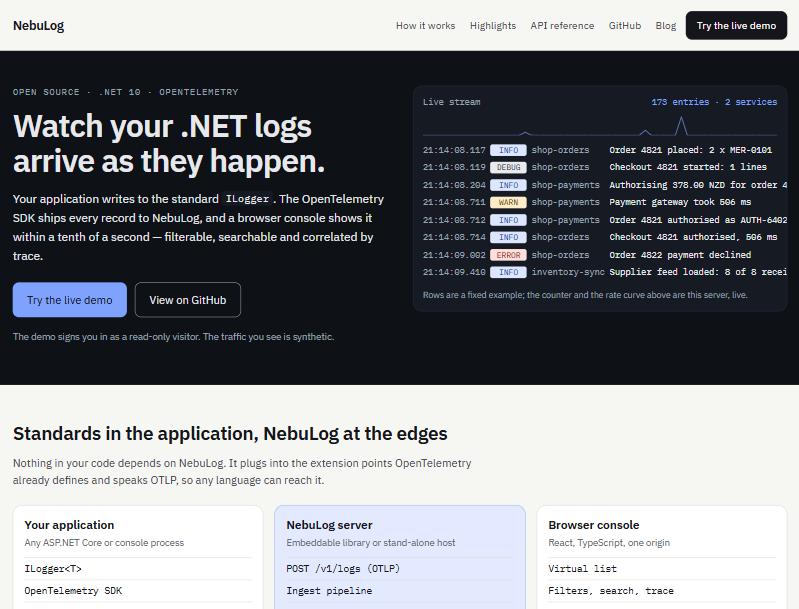The width and height of the screenshot is (799, 609).
Task: Click the 'Payment gateway took 506 ms' message
Action: point(680,202)
